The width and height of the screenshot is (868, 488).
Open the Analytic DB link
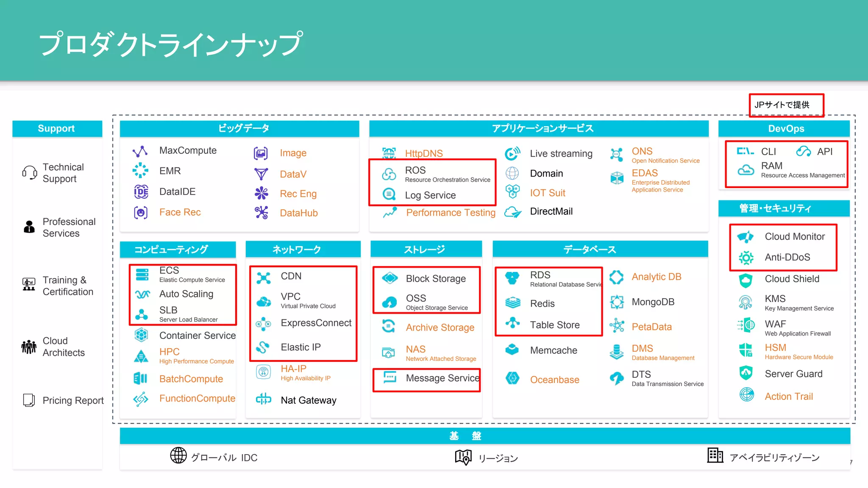click(657, 277)
